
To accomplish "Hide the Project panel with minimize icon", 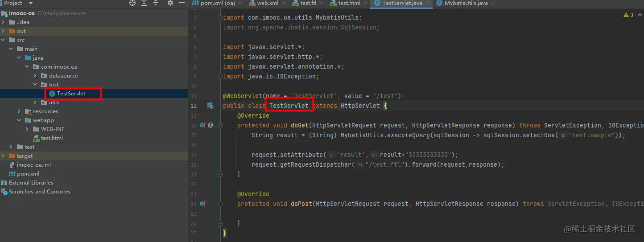I will click(x=182, y=3).
